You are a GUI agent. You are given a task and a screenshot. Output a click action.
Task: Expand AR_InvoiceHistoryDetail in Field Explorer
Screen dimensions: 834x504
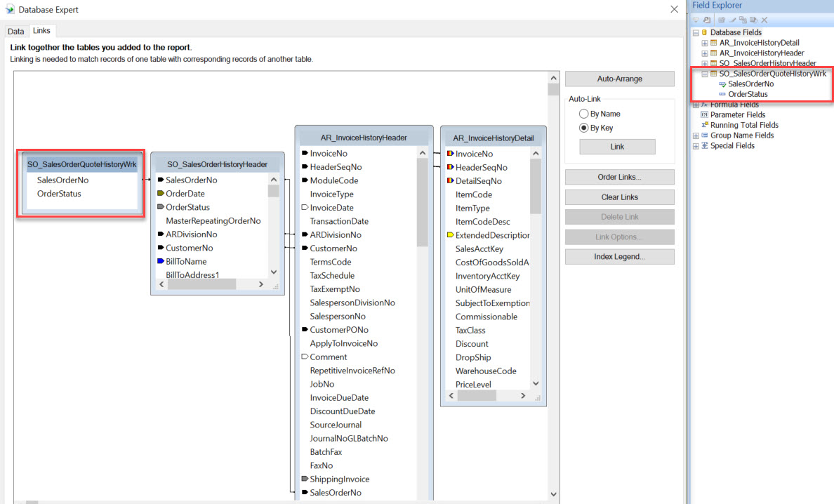(x=705, y=43)
